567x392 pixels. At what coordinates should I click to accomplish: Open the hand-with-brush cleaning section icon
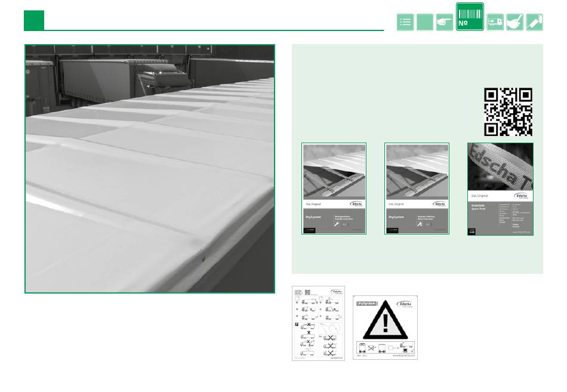pyautogui.click(x=514, y=22)
